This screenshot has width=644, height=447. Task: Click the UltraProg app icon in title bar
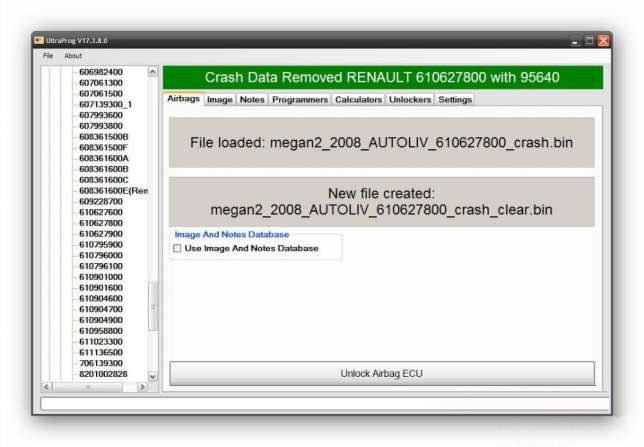pos(40,40)
